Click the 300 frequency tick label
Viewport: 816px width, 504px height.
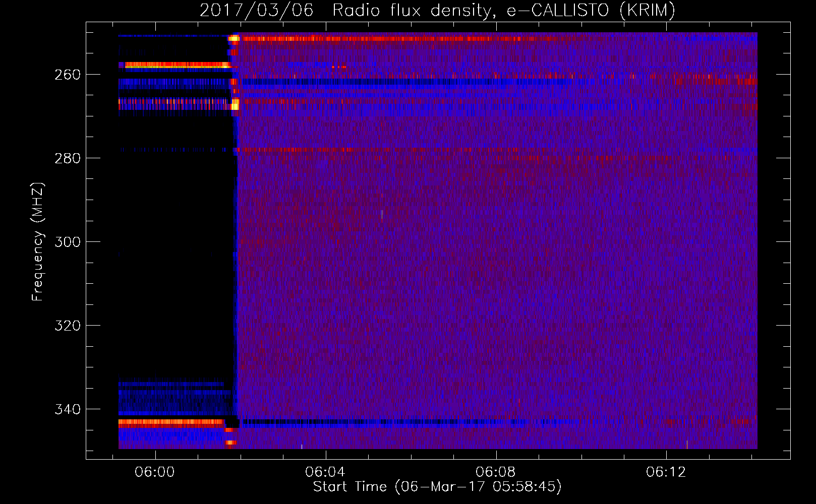[68, 242]
